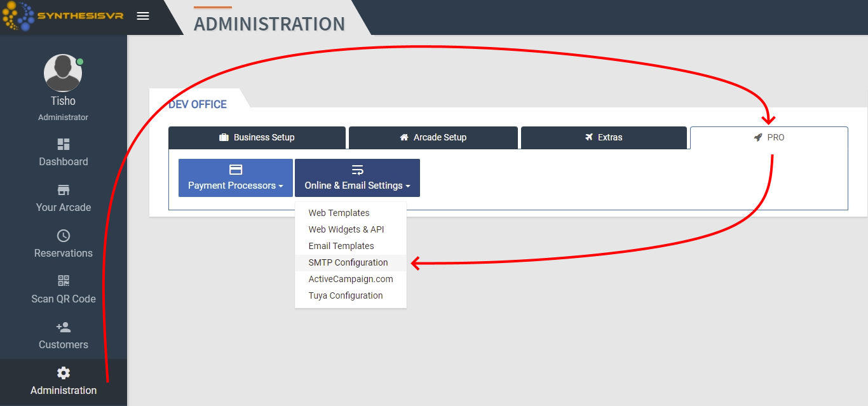Screen dimensions: 868x406
Task: Open the Customers section
Action: [x=64, y=336]
